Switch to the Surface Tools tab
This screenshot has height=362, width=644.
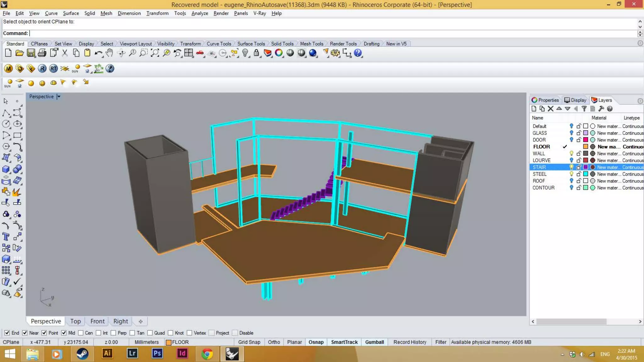(x=251, y=44)
